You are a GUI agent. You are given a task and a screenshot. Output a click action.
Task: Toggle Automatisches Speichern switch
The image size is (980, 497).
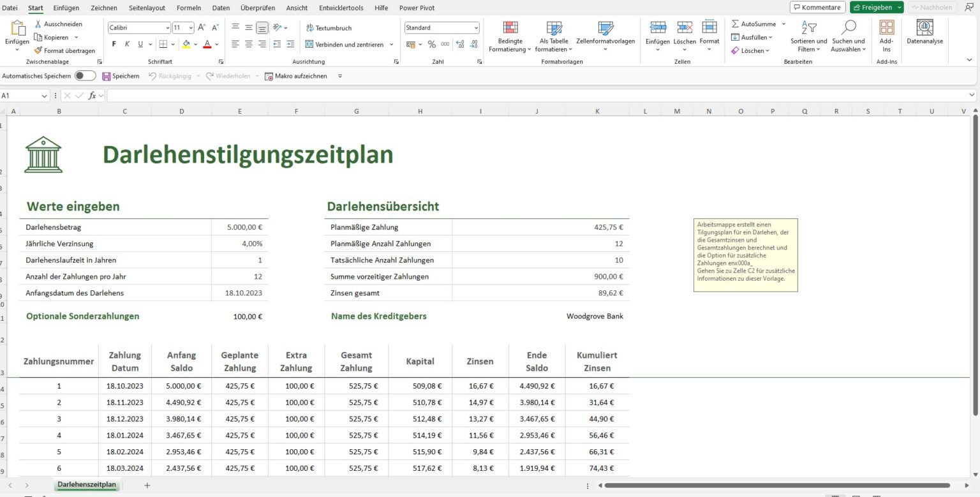tap(84, 75)
